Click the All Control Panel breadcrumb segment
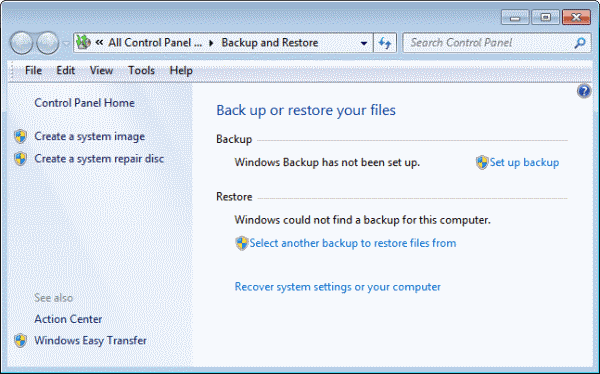Screen dimensions: 600x374 [155, 42]
